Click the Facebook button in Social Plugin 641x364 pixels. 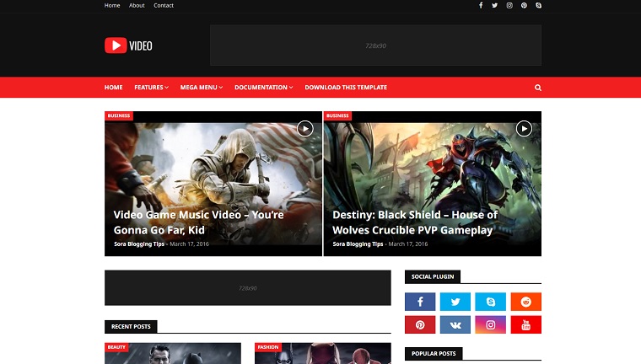pyautogui.click(x=420, y=302)
